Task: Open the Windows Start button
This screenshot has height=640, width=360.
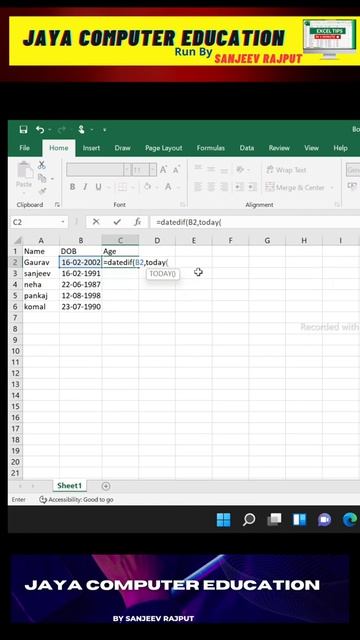Action: coord(223,520)
